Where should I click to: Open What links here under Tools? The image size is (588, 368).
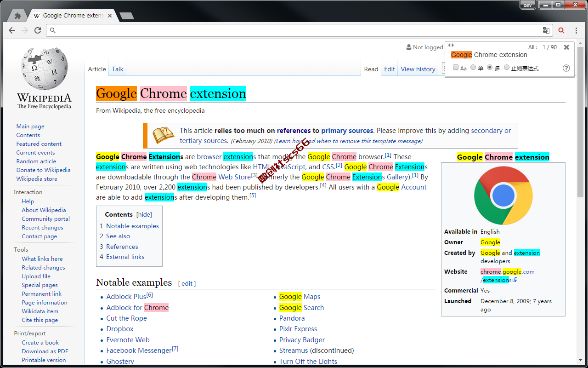click(42, 259)
